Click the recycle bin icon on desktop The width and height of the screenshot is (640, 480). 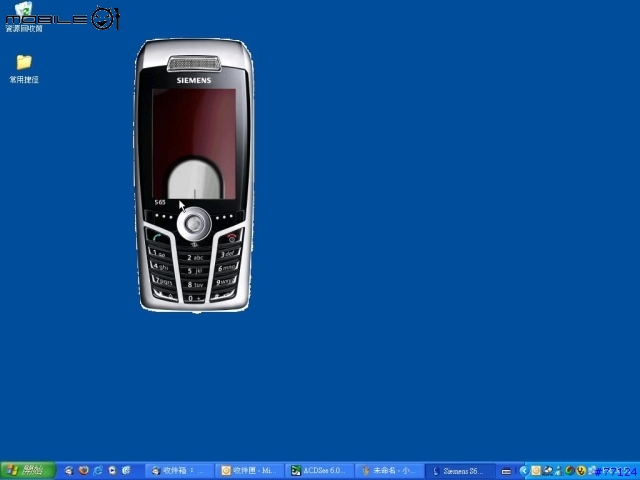point(24,11)
